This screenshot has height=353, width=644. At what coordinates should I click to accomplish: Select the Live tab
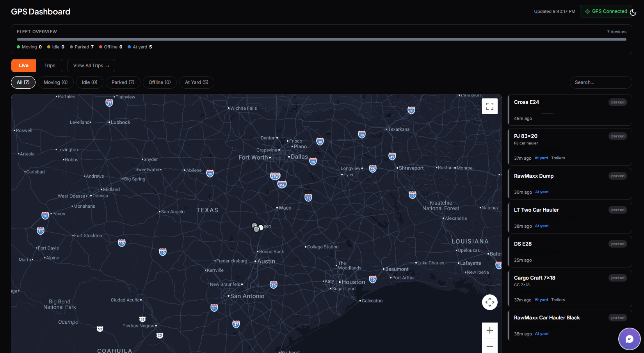pyautogui.click(x=23, y=65)
